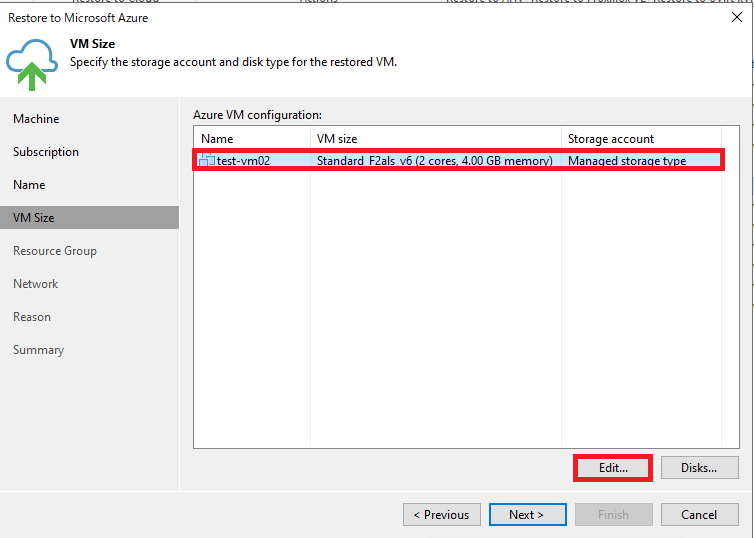Open the Reason step in sidebar
Screen dimensions: 754x538
[32, 317]
